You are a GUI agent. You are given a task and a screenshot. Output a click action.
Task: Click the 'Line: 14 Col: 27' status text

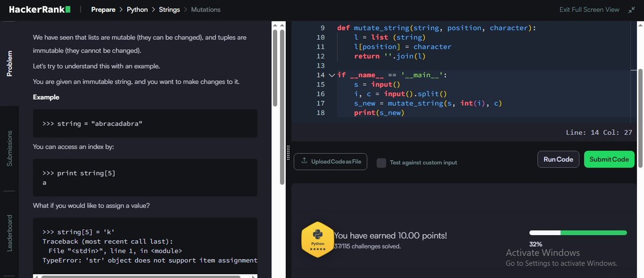(x=599, y=133)
